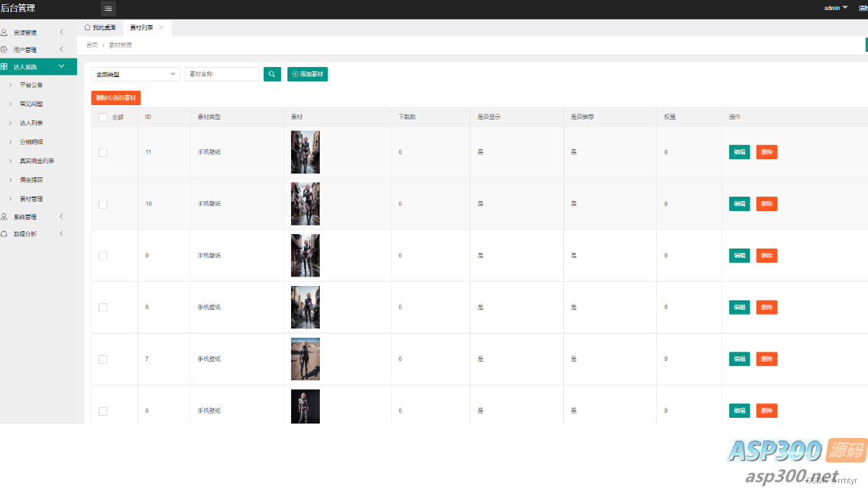Delete the material in row ID 9
The width and height of the screenshot is (868, 492).
pos(766,256)
